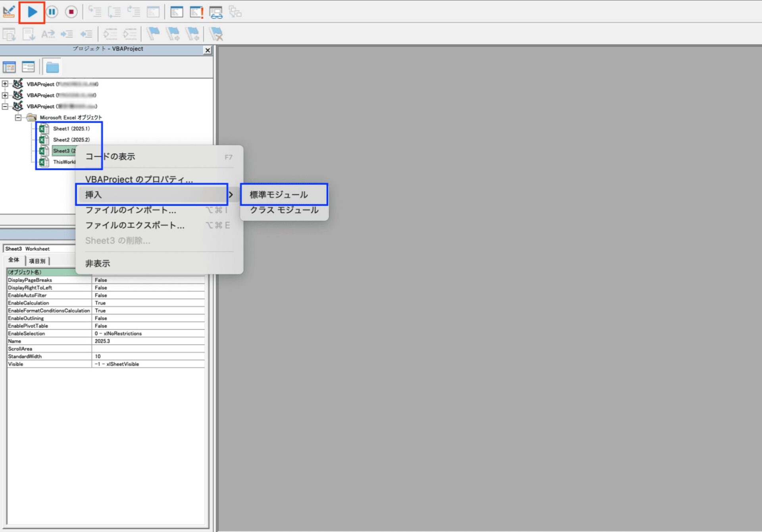
Task: Go to the next bookmark flag
Action: [x=173, y=34]
